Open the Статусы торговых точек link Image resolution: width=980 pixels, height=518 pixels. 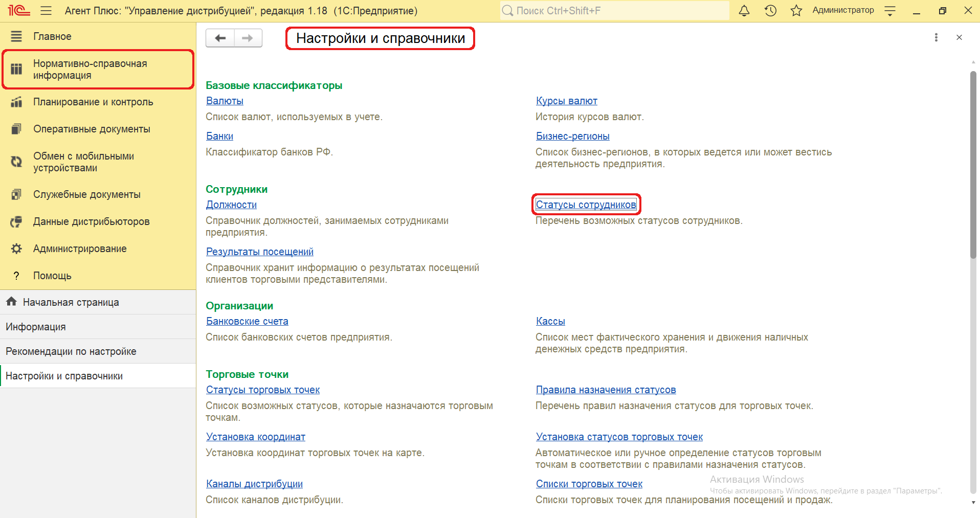point(263,390)
